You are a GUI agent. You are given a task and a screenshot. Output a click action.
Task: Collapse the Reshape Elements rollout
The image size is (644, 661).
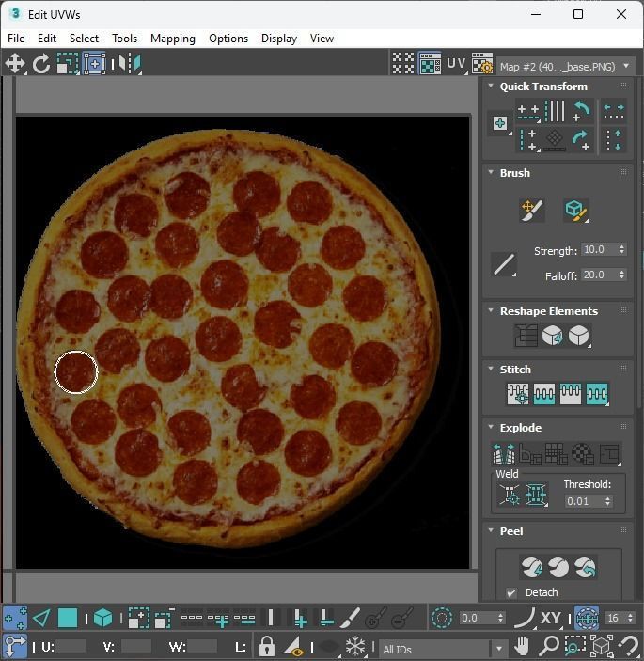491,310
